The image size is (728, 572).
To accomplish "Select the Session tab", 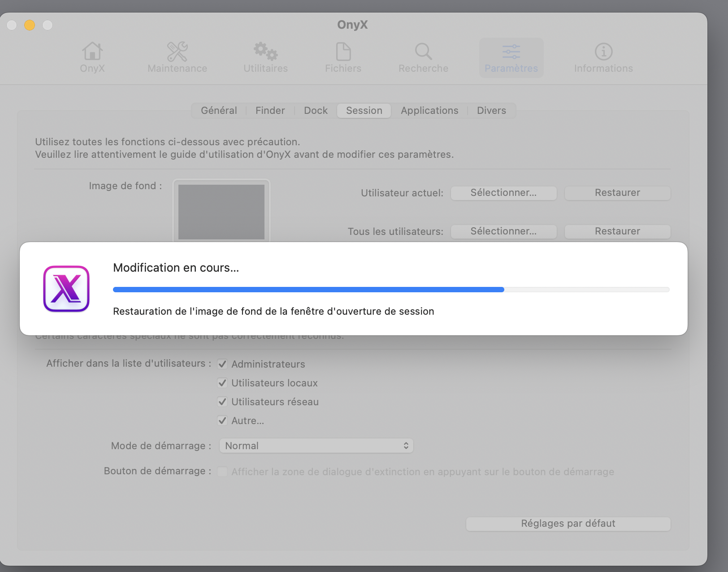I will (364, 111).
